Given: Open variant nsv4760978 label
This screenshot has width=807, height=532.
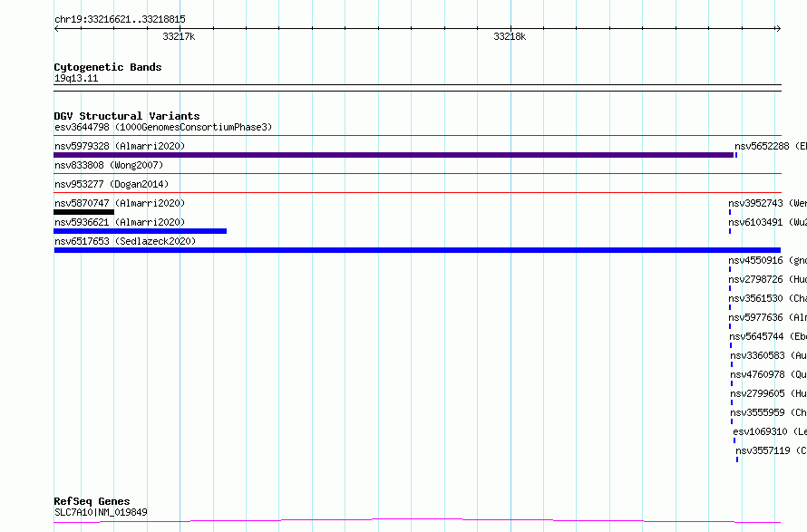Looking at the screenshot, I should click(x=768, y=374).
